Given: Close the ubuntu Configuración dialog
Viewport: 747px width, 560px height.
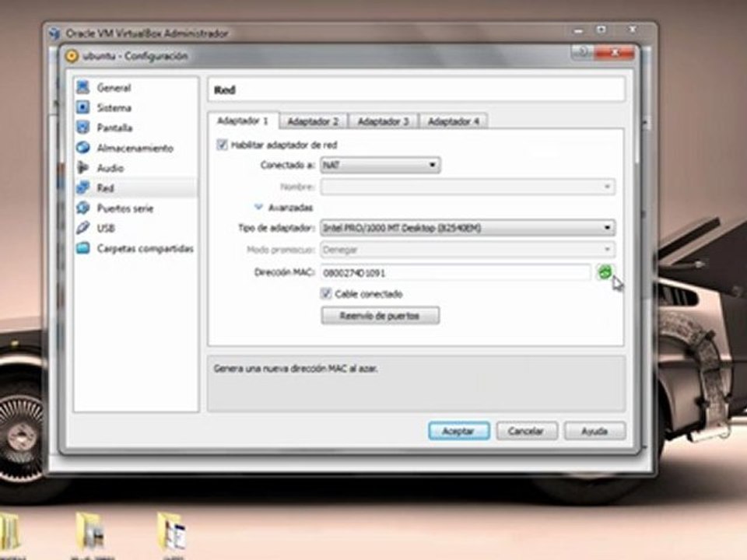Looking at the screenshot, I should 614,52.
